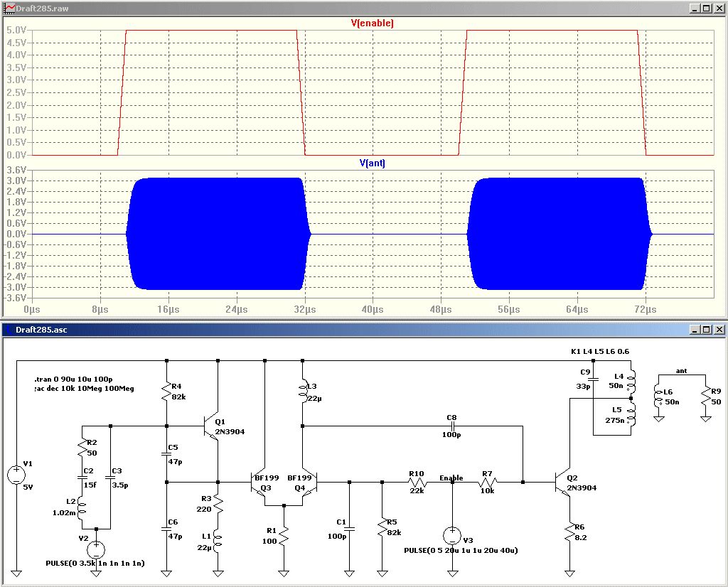This screenshot has height=587, width=728.
Task: Click the V(enable) trace label
Action: 372,23
